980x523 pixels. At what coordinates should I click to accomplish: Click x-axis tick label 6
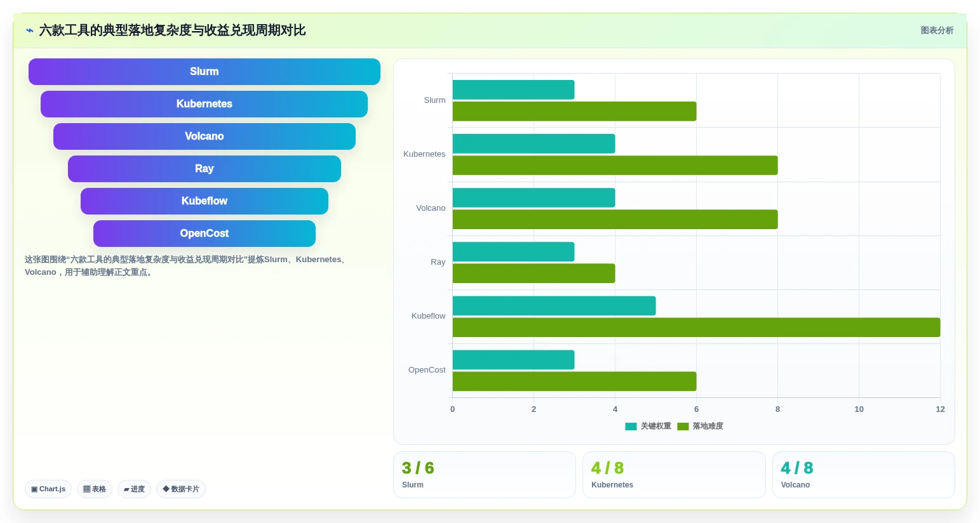pyautogui.click(x=696, y=409)
